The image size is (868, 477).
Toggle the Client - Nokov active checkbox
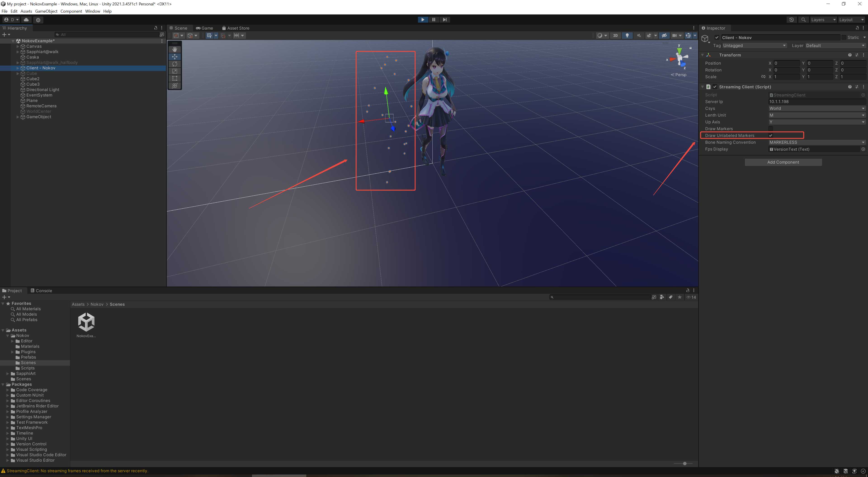(x=717, y=38)
